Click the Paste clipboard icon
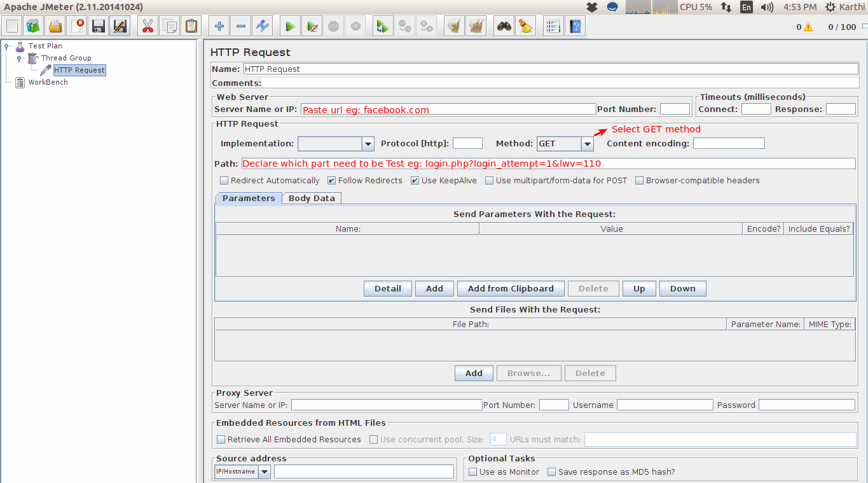Image resolution: width=868 pixels, height=483 pixels. click(191, 27)
